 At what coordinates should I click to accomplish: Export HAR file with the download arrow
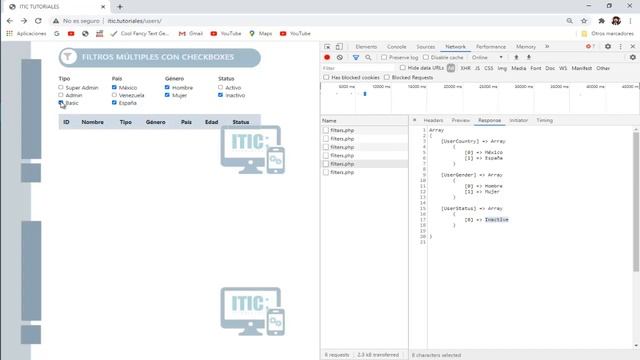click(x=529, y=58)
